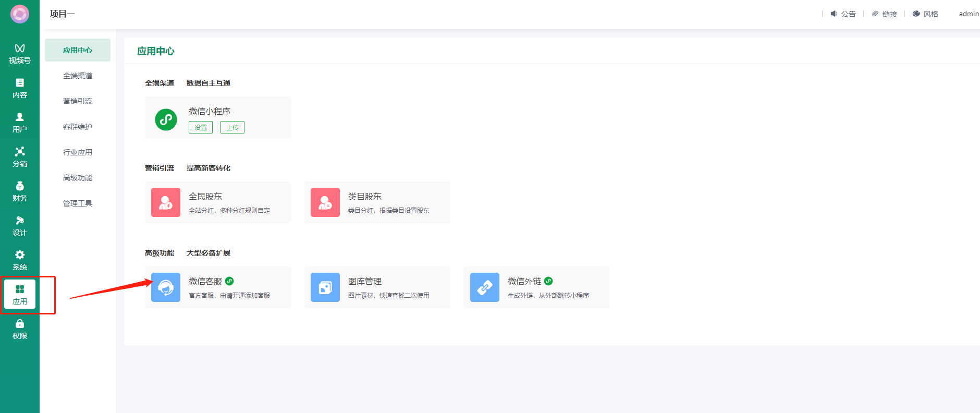Open the admin account menu
Viewport: 980px width, 413px height.
pyautogui.click(x=969, y=14)
